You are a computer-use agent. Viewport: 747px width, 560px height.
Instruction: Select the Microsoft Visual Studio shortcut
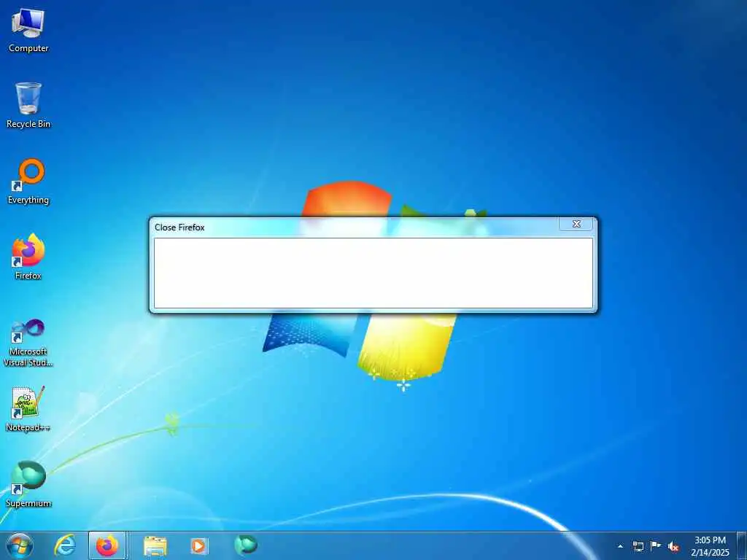(28, 343)
